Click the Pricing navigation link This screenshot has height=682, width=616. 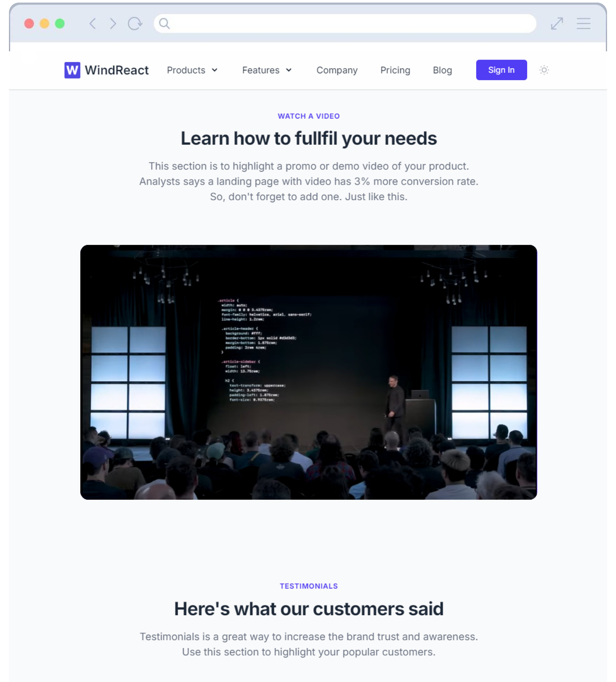tap(395, 70)
